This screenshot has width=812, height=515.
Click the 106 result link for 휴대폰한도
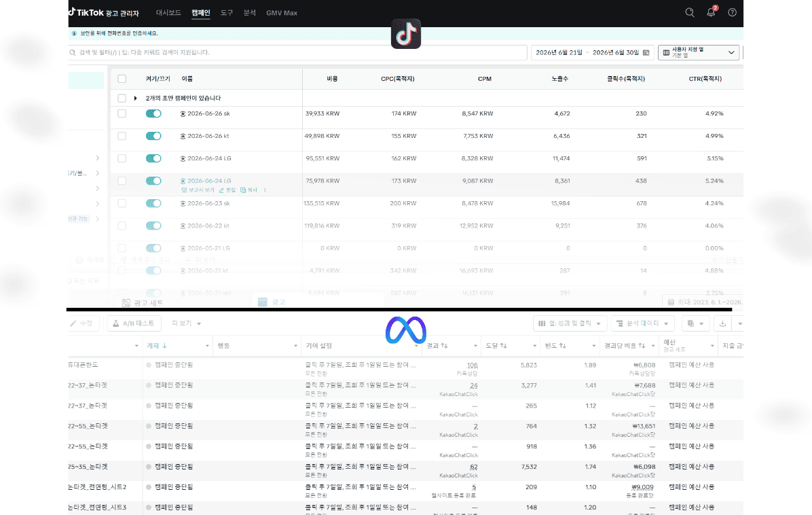(472, 366)
